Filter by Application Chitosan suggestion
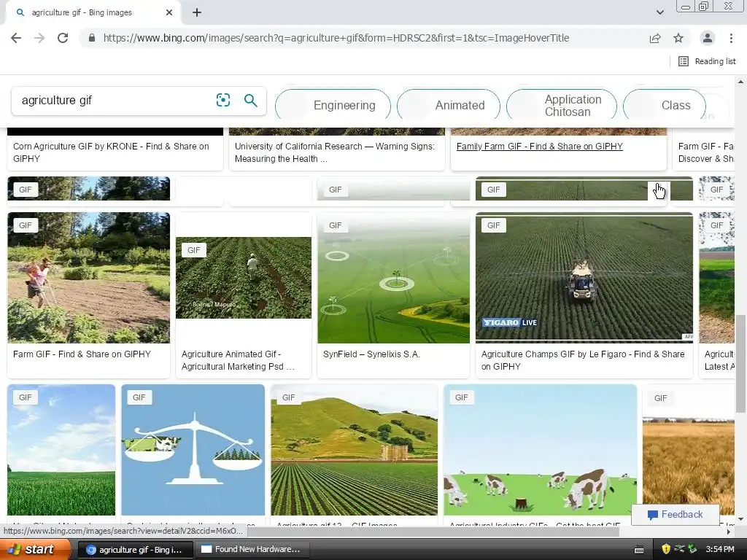 [x=562, y=105]
